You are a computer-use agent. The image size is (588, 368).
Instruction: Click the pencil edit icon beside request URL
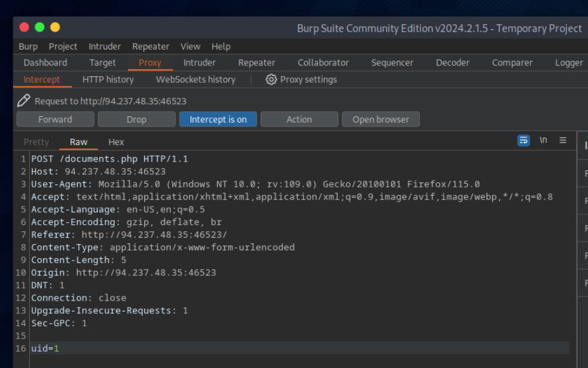click(23, 100)
